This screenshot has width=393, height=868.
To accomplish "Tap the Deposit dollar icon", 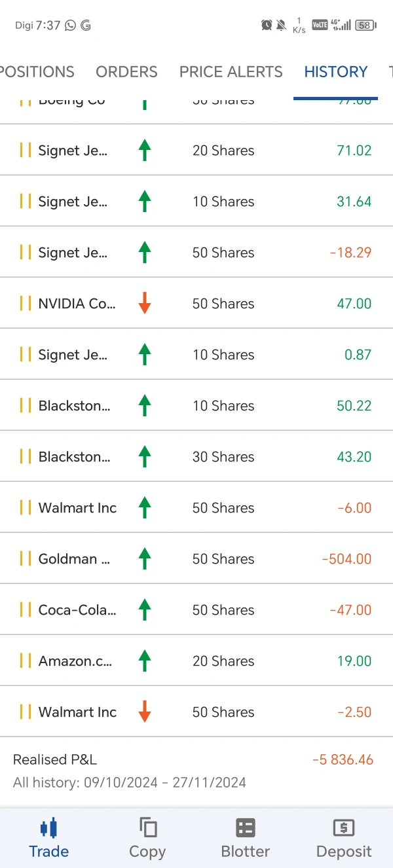I will (x=344, y=828).
